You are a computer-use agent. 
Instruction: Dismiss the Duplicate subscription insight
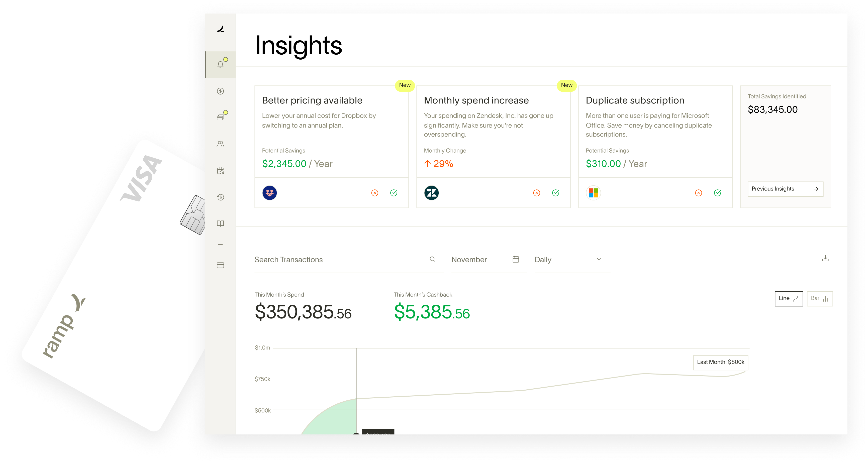click(699, 193)
